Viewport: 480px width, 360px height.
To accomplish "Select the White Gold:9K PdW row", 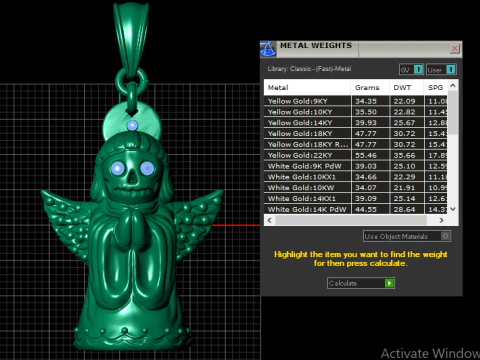I will tap(356, 166).
